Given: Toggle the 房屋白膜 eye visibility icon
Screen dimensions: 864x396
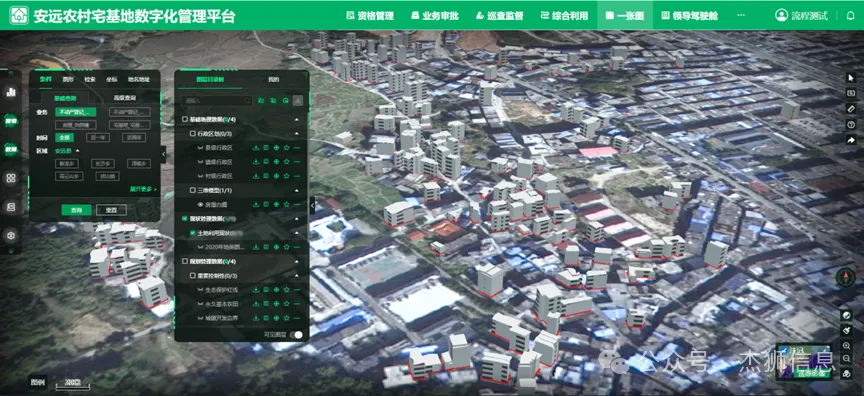Looking at the screenshot, I should coord(201,204).
